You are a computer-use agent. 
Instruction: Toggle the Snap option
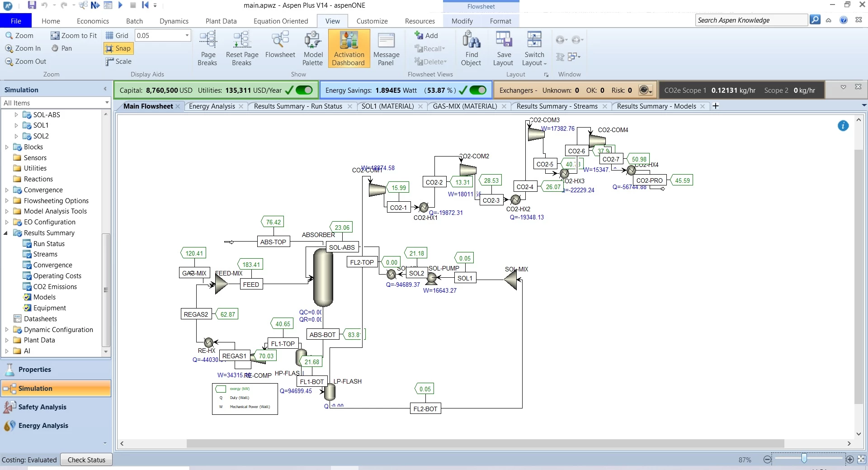[118, 48]
